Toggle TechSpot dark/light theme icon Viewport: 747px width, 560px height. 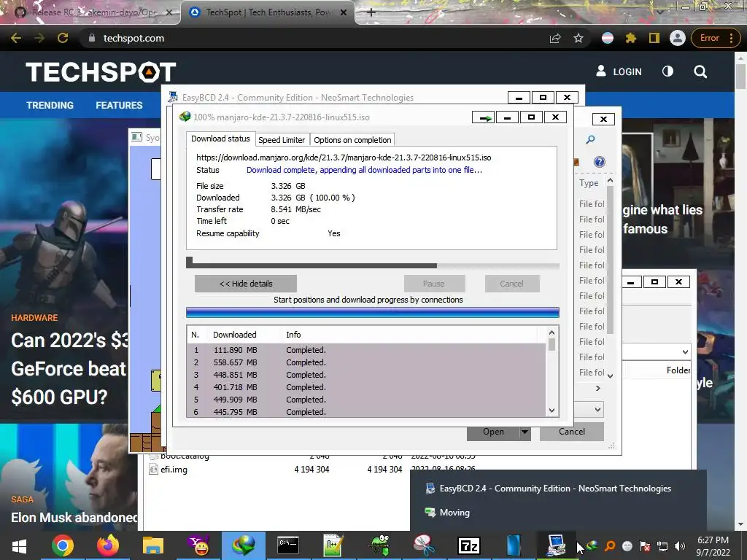pos(668,71)
